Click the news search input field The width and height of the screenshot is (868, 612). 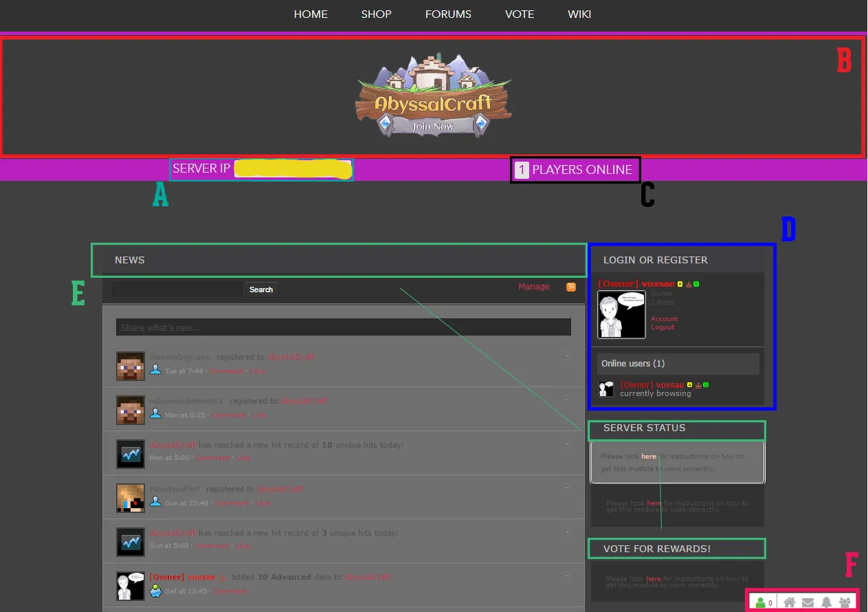coord(177,289)
